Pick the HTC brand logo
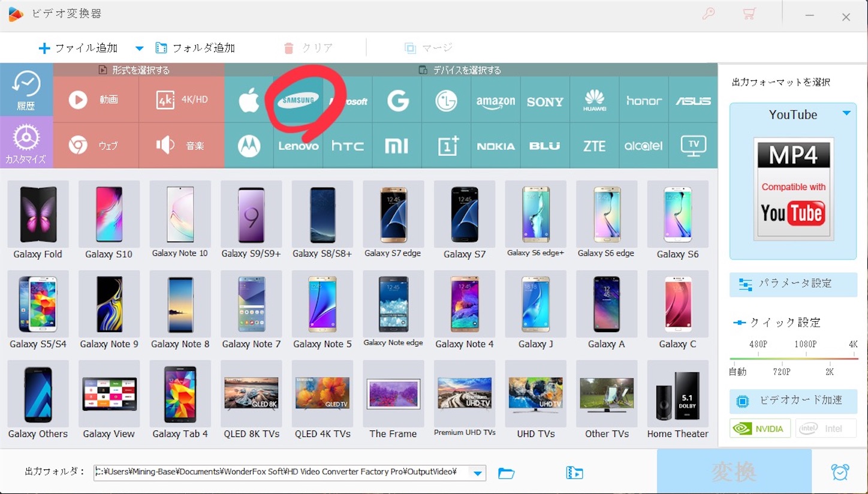Image resolution: width=868 pixels, height=494 pixels. (x=348, y=146)
